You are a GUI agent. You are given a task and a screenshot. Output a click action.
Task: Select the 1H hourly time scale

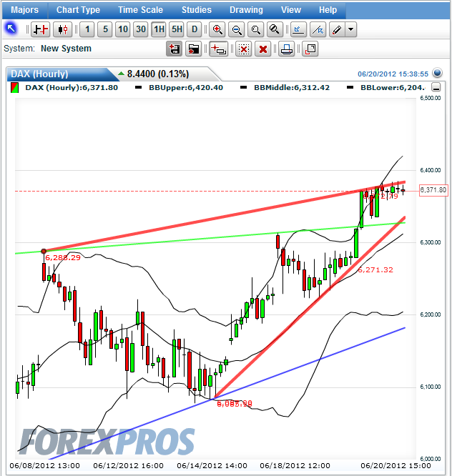pos(159,29)
